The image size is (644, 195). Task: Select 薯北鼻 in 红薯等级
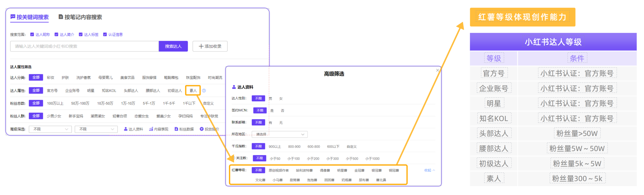point(381,180)
